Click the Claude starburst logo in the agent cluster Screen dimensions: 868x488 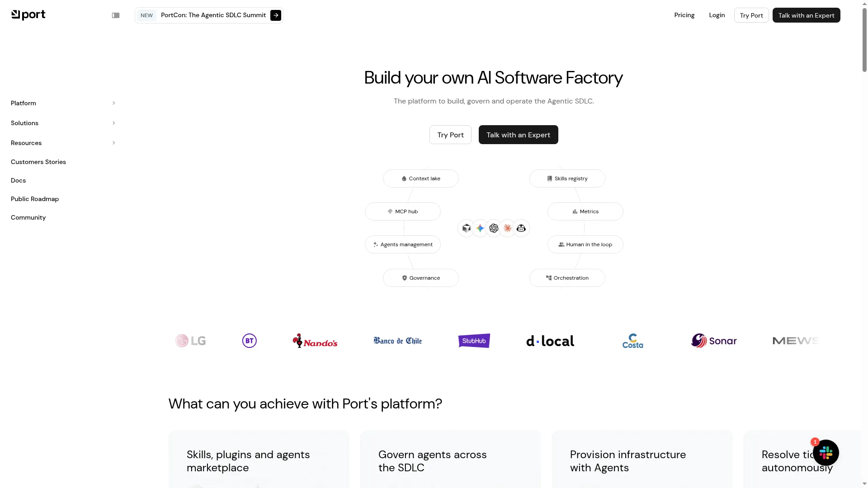(x=508, y=229)
